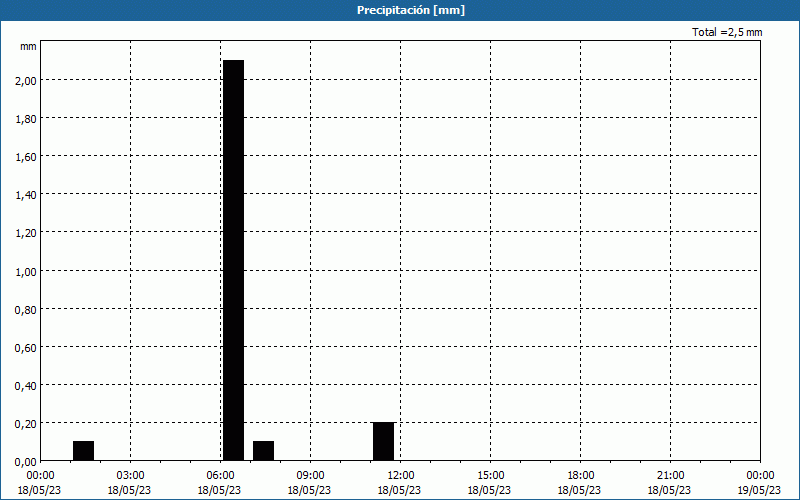Select the Total =2,5 mm label
The width and height of the screenshot is (800, 500).
tap(727, 32)
